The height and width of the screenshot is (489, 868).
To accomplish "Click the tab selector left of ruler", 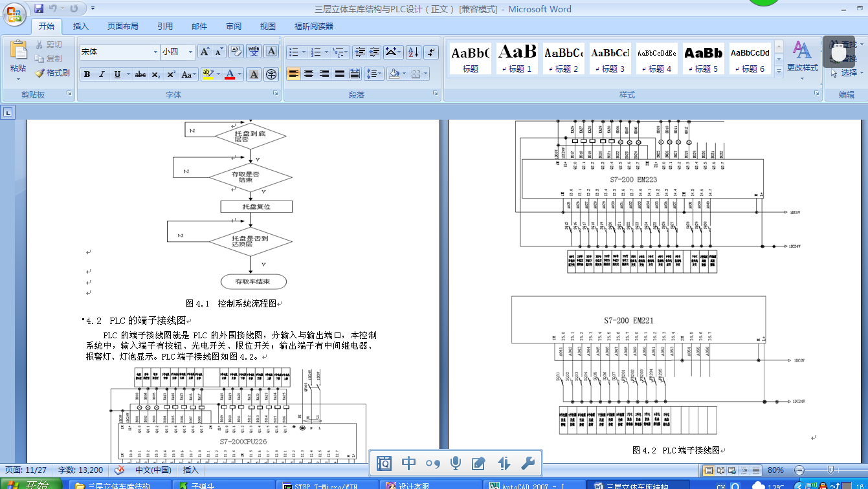I will [8, 113].
